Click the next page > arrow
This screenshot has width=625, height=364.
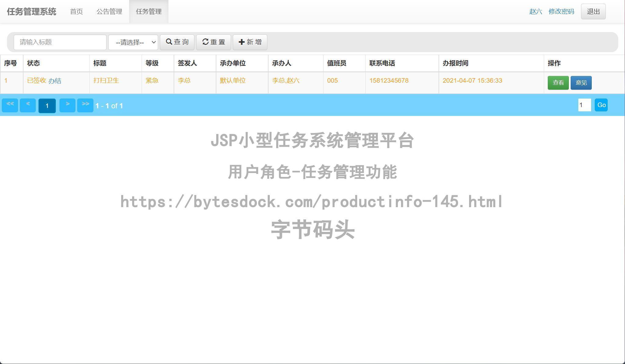67,105
